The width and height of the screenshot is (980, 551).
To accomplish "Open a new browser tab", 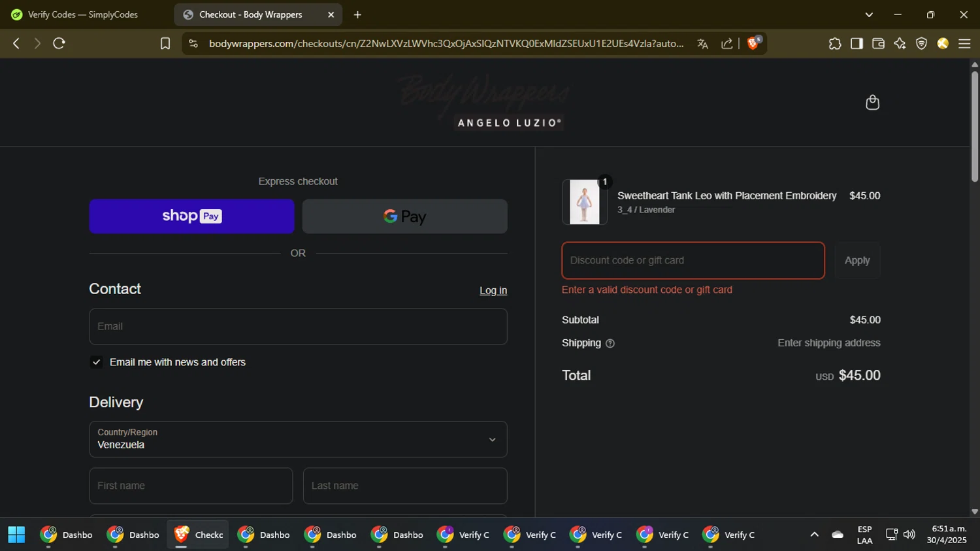I will (357, 14).
